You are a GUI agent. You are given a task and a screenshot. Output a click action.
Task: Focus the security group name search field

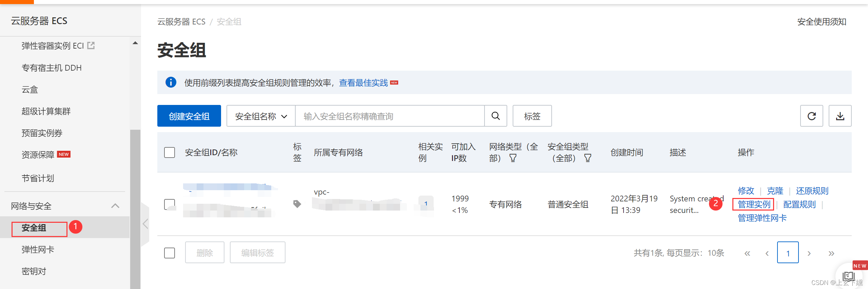pos(390,116)
